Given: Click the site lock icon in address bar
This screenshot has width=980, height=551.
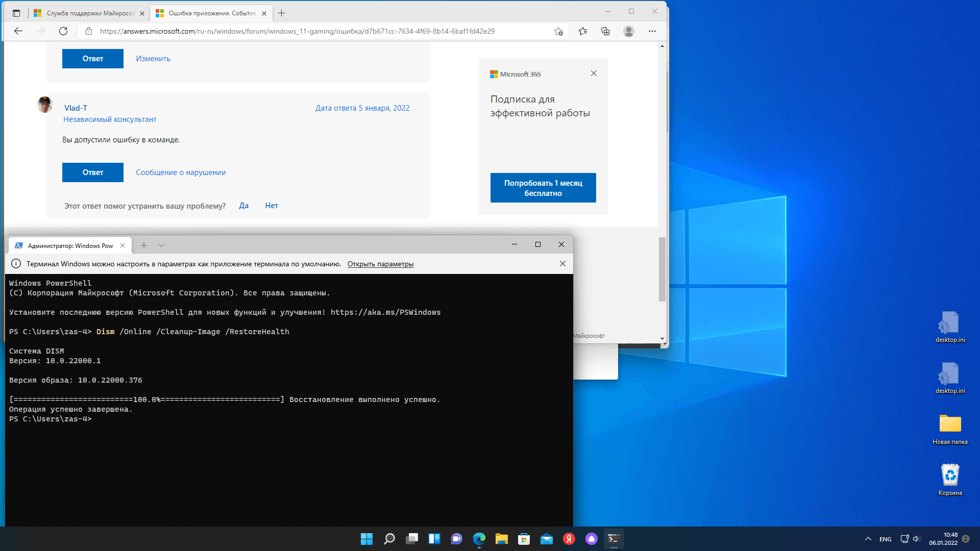Looking at the screenshot, I should pyautogui.click(x=89, y=31).
